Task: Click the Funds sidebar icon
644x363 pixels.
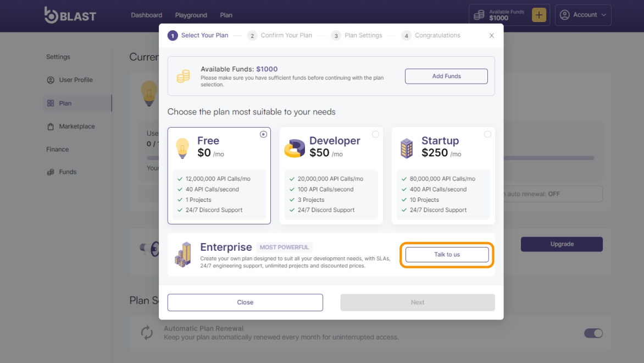Action: click(x=51, y=172)
